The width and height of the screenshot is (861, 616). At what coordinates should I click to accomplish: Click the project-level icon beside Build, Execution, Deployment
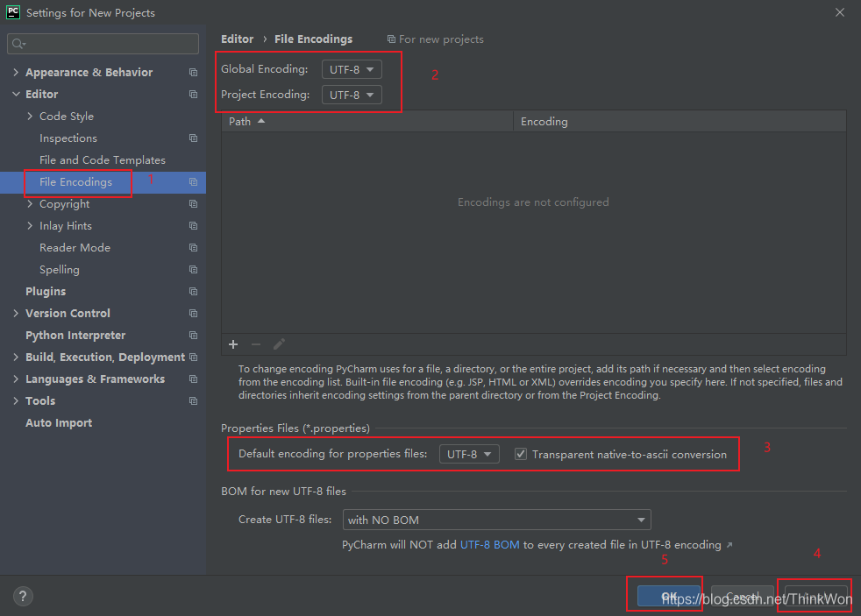(x=193, y=358)
